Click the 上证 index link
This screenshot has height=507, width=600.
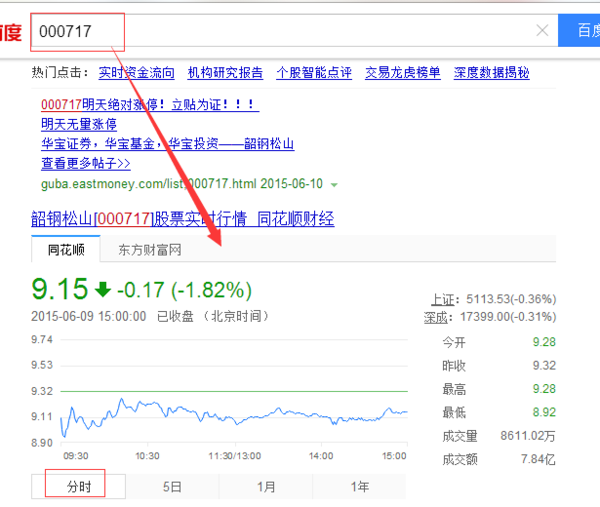pos(442,299)
